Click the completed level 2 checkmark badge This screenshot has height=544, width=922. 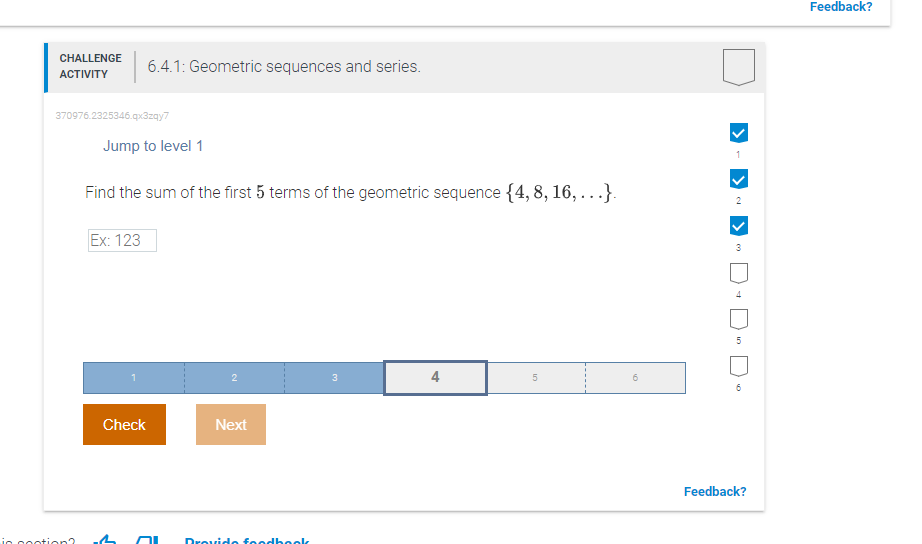[x=739, y=179]
